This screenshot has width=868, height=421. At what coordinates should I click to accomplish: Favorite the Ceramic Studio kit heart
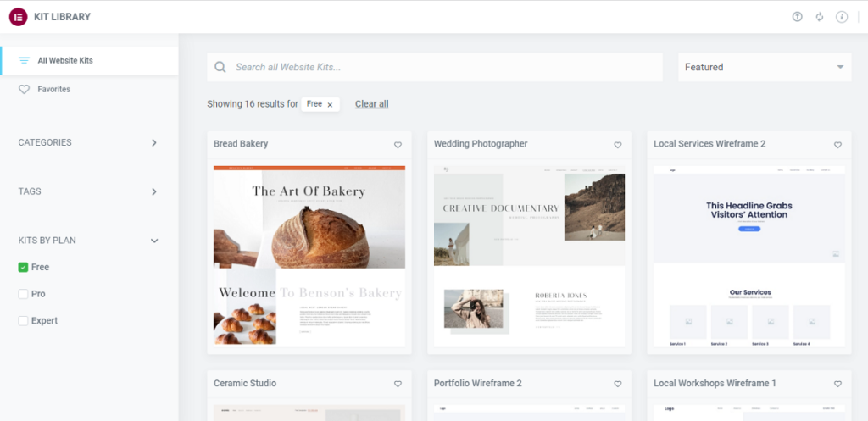pos(398,384)
